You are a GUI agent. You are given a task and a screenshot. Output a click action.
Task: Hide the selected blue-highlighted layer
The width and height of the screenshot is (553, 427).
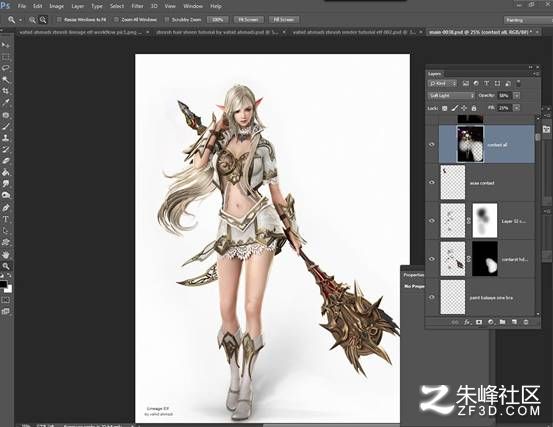coord(432,145)
